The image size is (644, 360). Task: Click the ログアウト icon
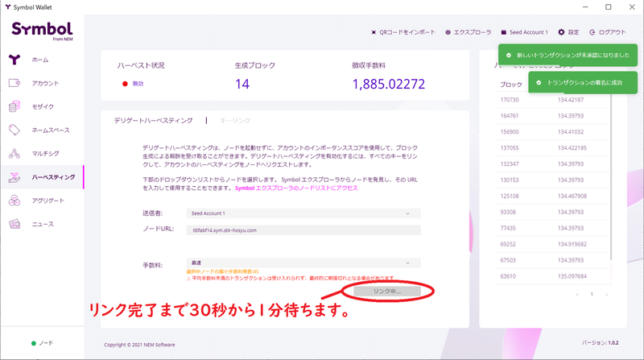coord(592,32)
